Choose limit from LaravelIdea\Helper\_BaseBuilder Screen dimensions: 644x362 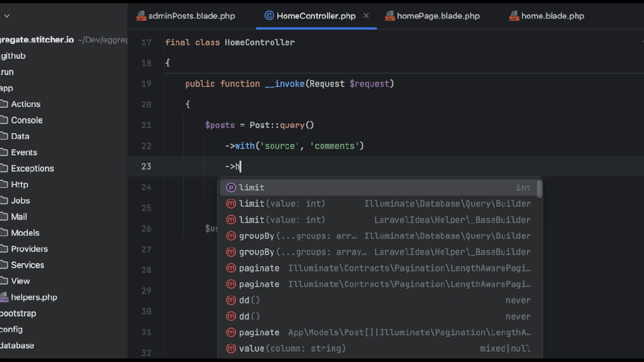(378, 220)
